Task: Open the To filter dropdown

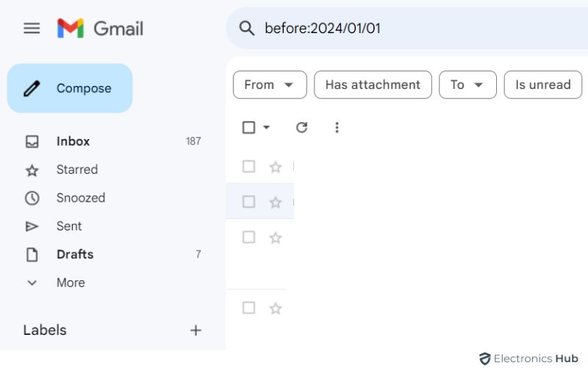Action: coord(467,85)
